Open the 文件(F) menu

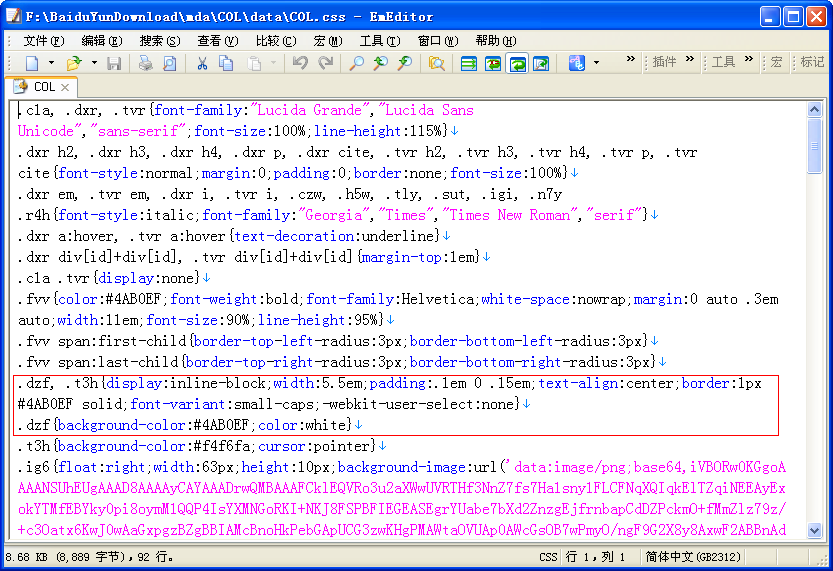[x=44, y=41]
